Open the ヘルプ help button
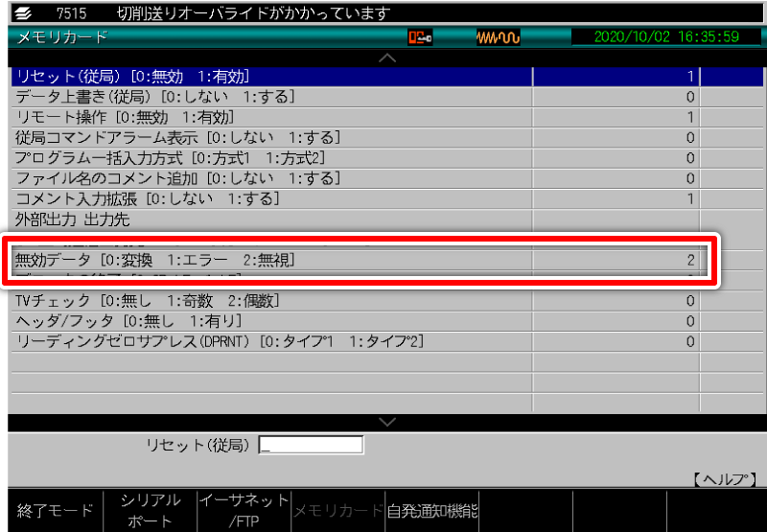The width and height of the screenshot is (767, 532). (x=724, y=478)
